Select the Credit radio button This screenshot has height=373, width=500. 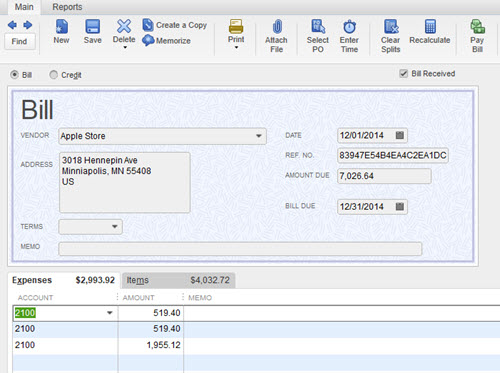[x=53, y=75]
